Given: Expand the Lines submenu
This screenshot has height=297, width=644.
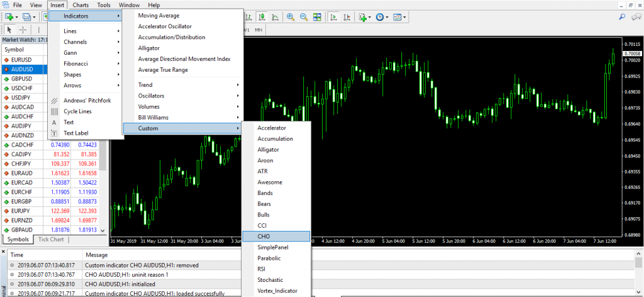Looking at the screenshot, I should point(86,31).
